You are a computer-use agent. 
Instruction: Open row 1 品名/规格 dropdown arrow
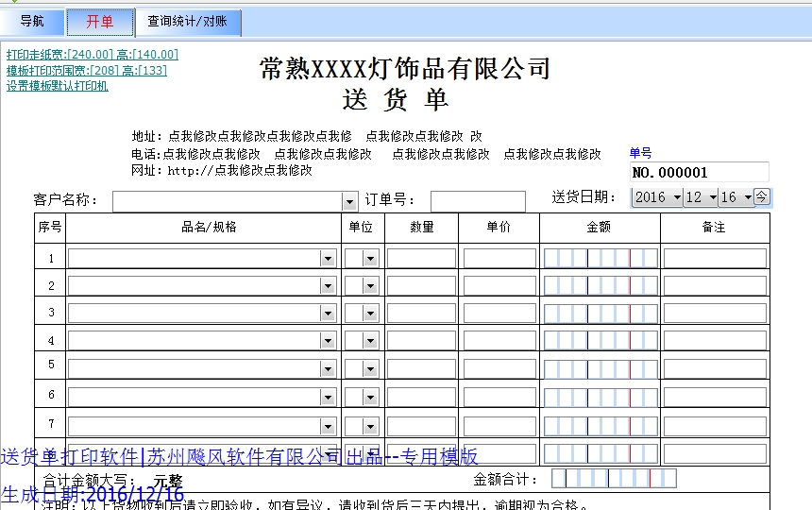328,258
